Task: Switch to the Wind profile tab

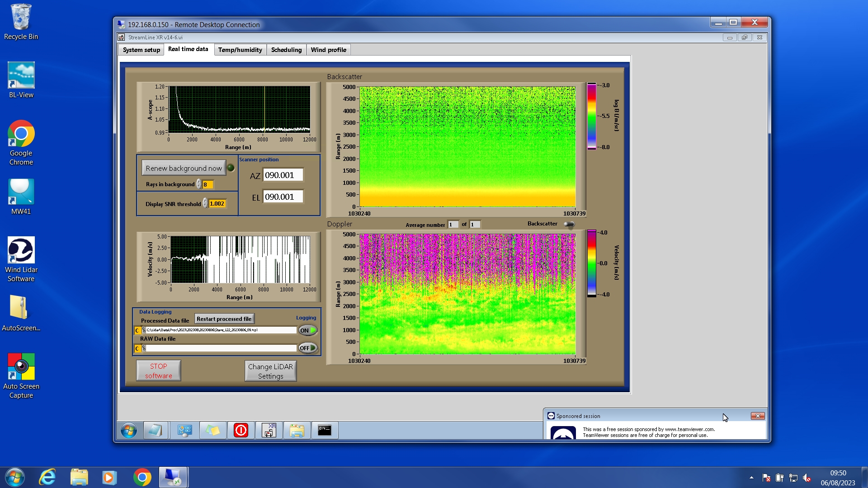Action: tap(328, 50)
